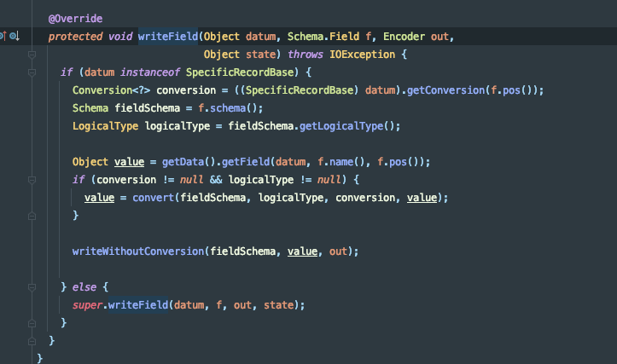Click the writeWithoutConversion method call
This screenshot has height=364, width=617.
coord(138,251)
